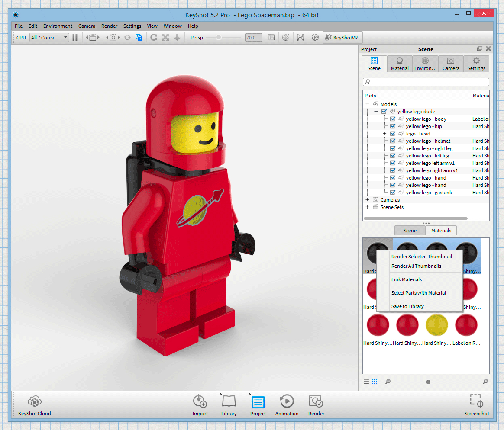
Task: Expand the Cameras tree node
Action: (367, 200)
